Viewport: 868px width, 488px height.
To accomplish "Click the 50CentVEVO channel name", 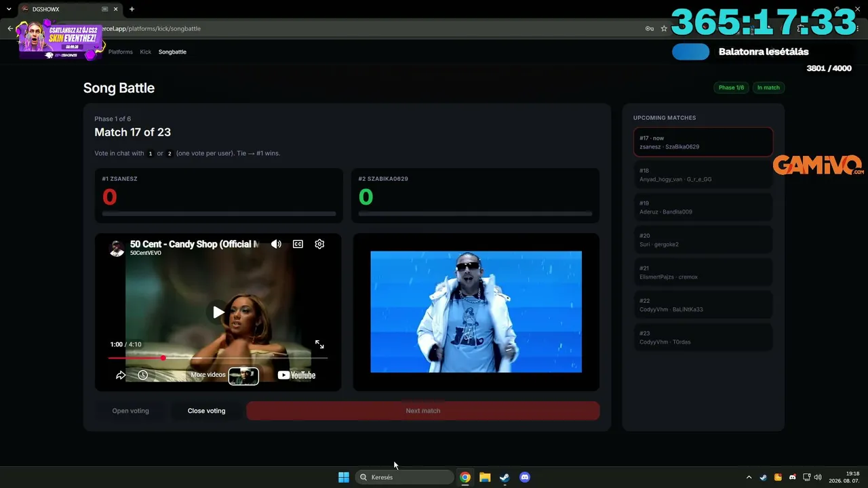I will coord(146,253).
